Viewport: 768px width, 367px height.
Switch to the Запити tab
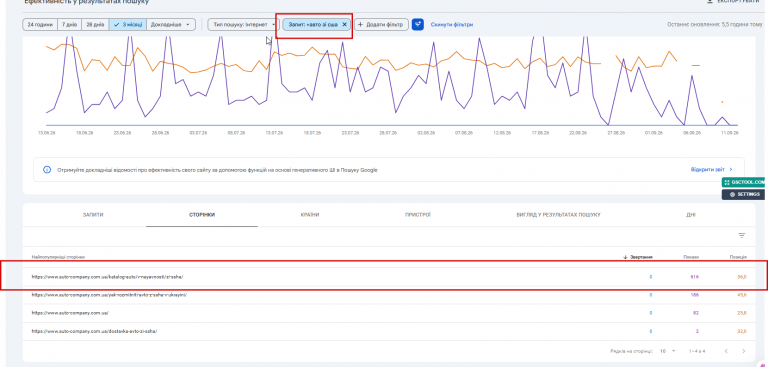(x=93, y=215)
